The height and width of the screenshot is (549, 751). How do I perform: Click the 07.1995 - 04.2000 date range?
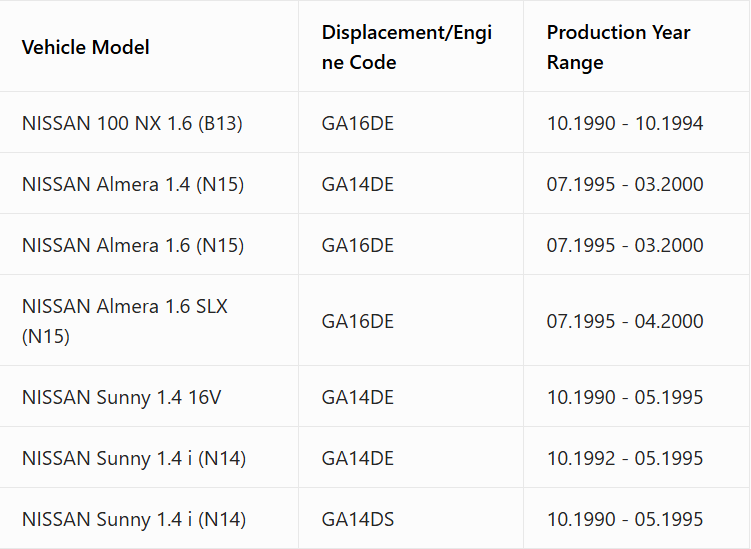pyautogui.click(x=625, y=321)
